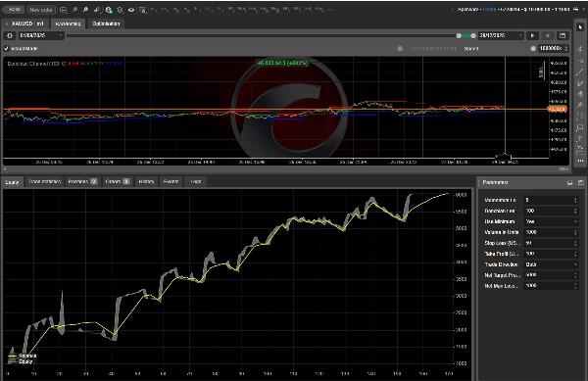Click stepper arrows of Net Target Profit field
This screenshot has width=588, height=381.
(575, 275)
